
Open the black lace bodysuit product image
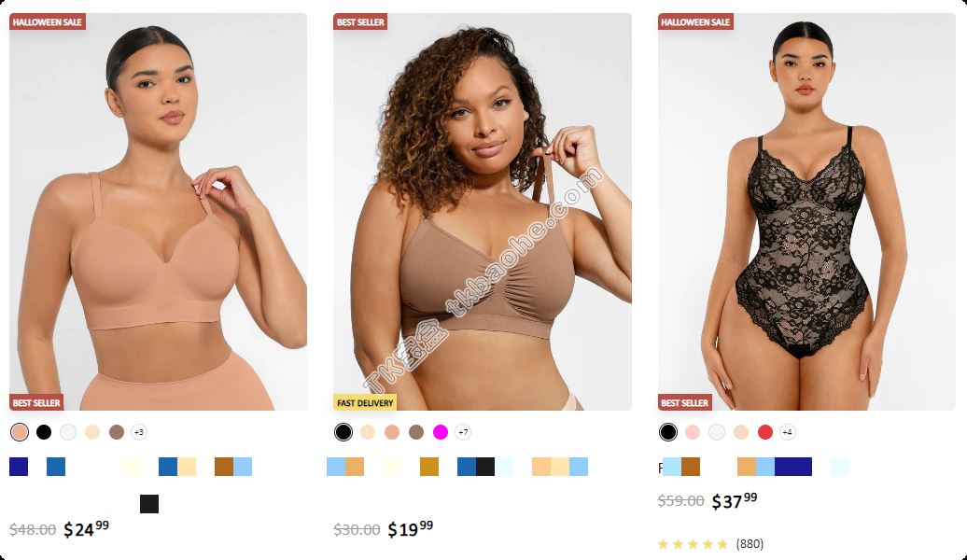click(806, 212)
